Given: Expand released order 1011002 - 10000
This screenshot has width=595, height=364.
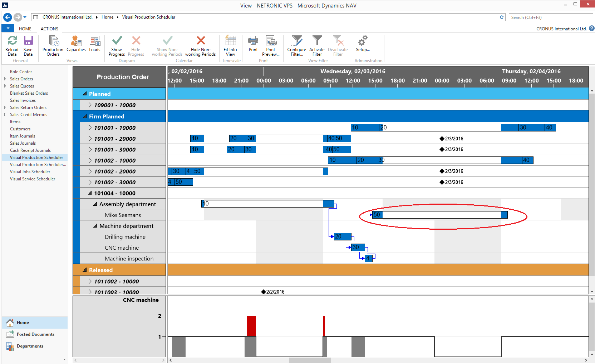Looking at the screenshot, I should [90, 281].
